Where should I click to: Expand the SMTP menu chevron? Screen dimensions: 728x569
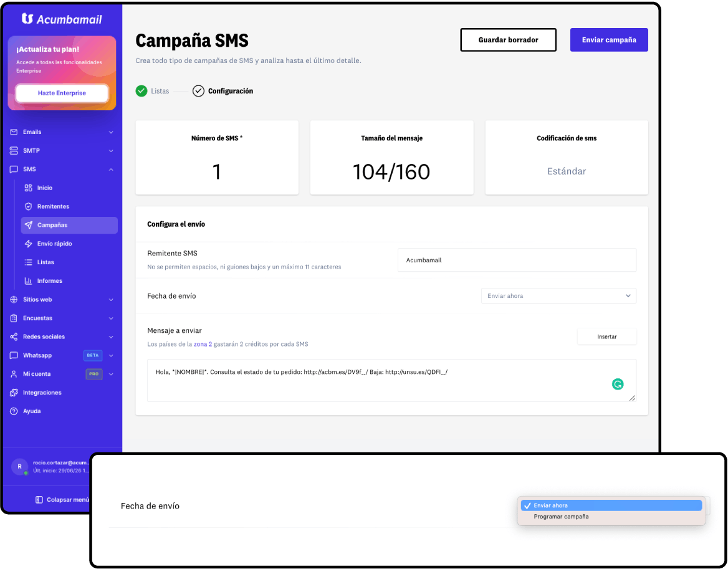(111, 151)
